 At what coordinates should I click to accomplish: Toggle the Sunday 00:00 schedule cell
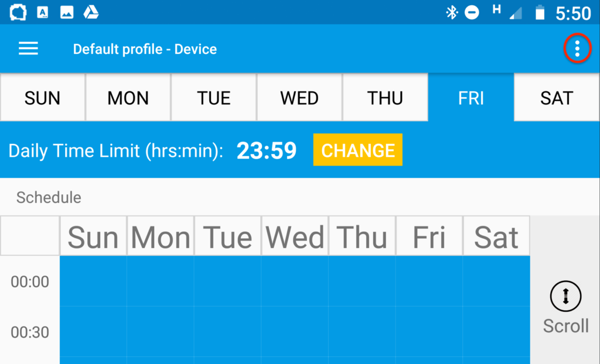[x=93, y=281]
